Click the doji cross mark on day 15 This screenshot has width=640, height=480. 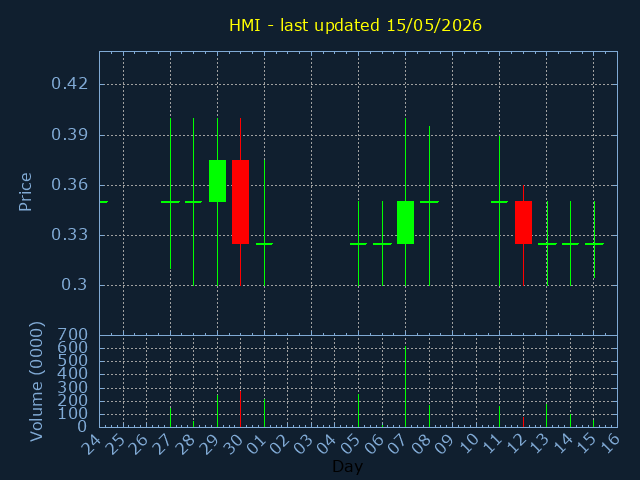594,244
